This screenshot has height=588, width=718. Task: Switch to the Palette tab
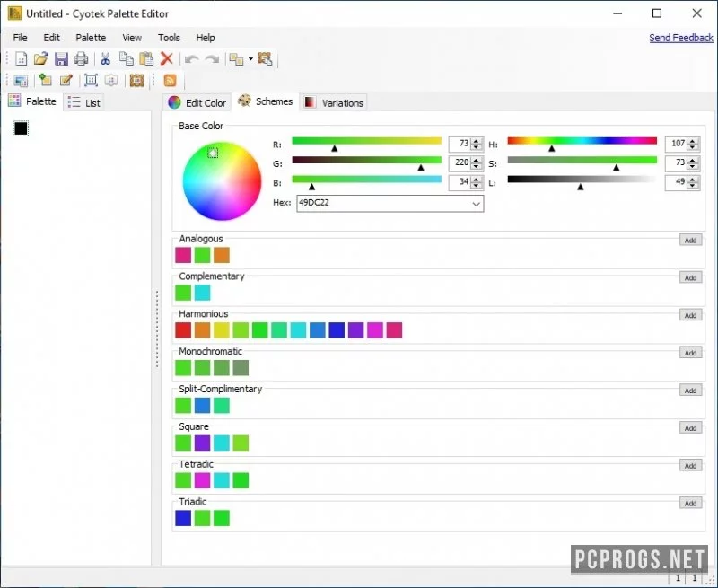[x=32, y=101]
